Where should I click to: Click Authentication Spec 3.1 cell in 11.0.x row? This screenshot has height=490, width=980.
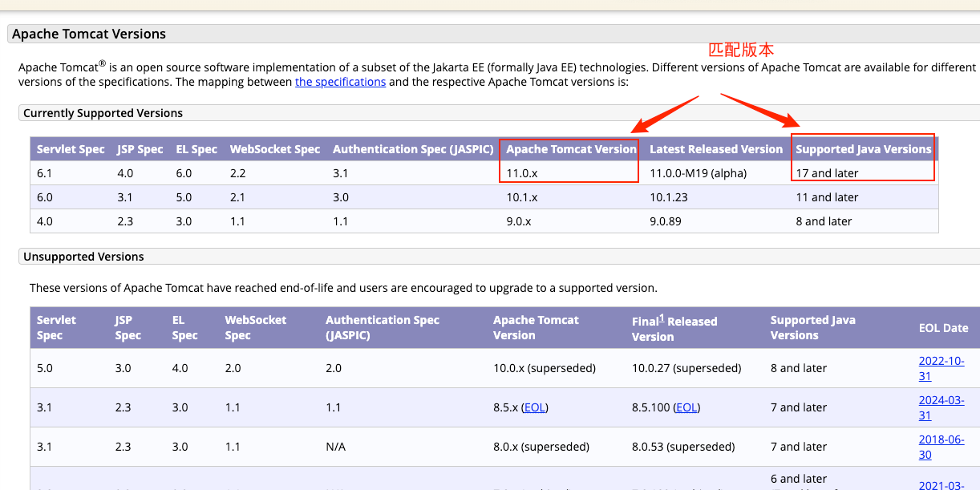(340, 173)
